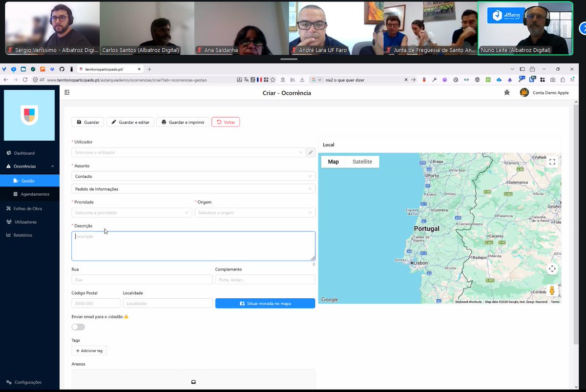
Task: Open the bug report icon in header
Action: [x=507, y=92]
